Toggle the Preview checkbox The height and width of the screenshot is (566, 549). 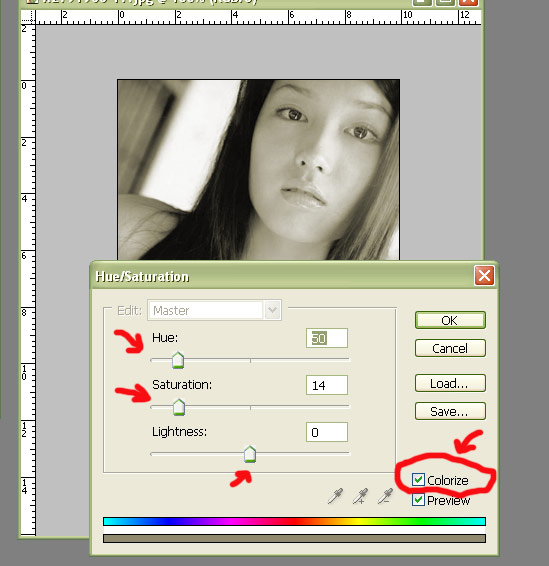click(418, 500)
